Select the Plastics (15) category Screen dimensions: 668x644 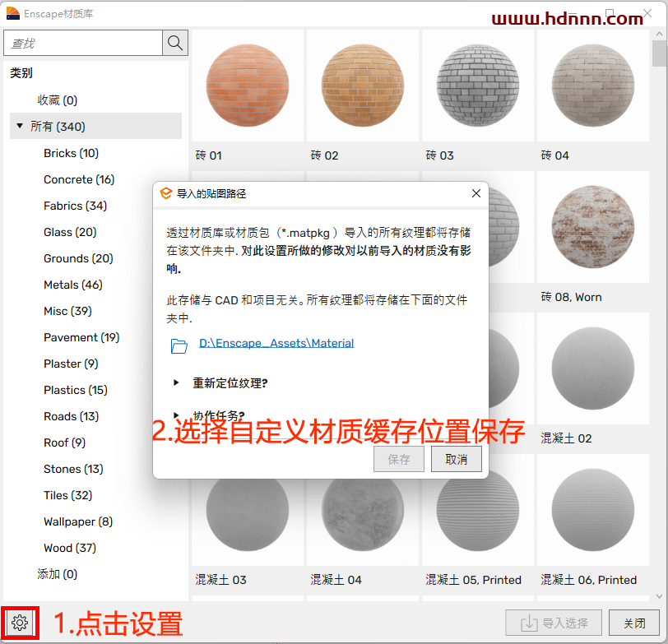[76, 390]
